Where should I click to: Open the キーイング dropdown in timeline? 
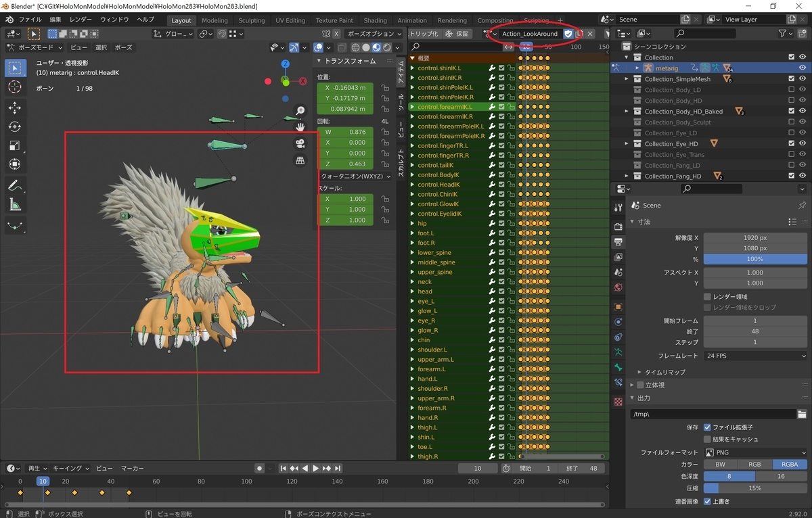click(x=70, y=468)
